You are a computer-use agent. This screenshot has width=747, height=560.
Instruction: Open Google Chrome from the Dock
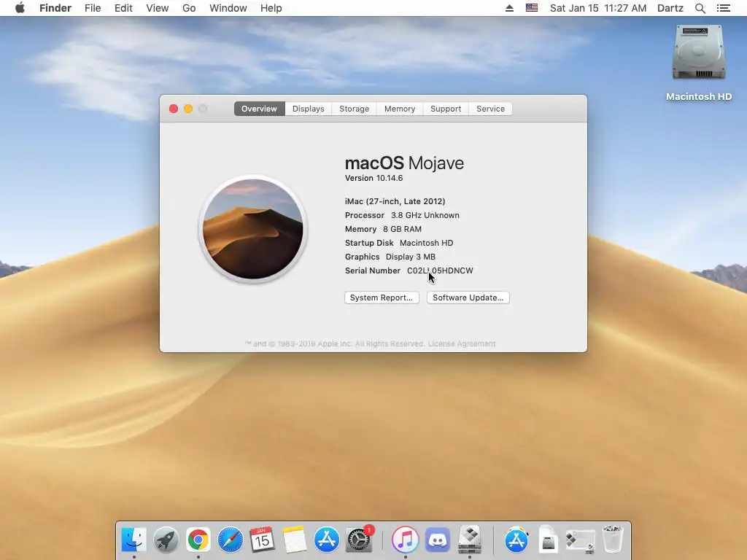tap(198, 540)
